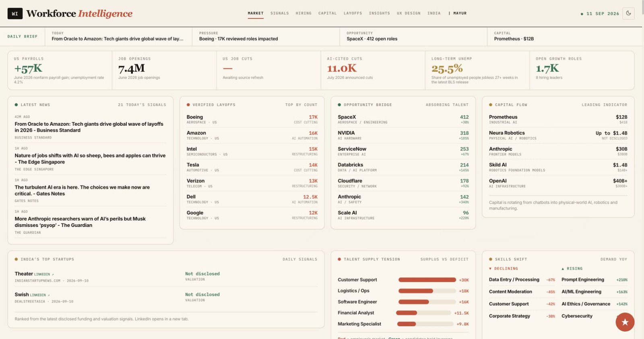
Task: Select the AI/ML Engineering rising skill
Action: tap(594, 292)
